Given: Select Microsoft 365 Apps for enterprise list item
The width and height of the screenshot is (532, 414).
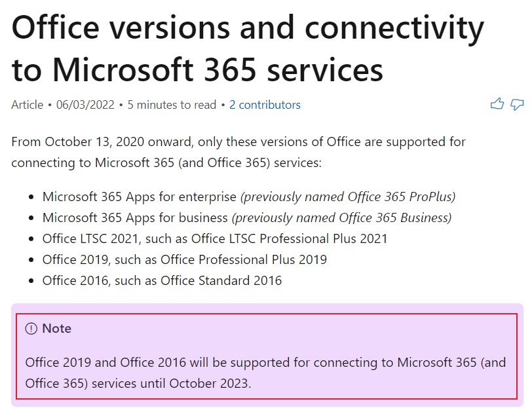Looking at the screenshot, I should [249, 197].
